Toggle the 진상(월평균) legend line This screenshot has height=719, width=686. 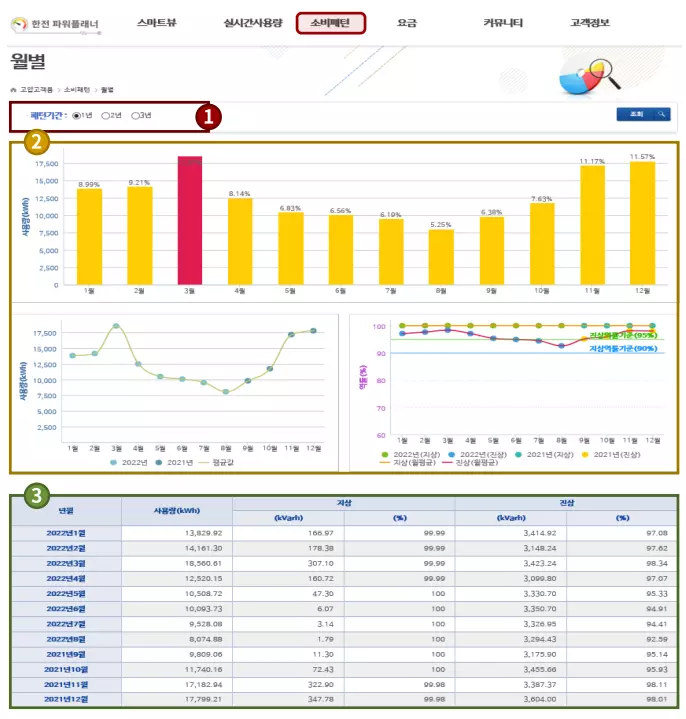(470, 463)
